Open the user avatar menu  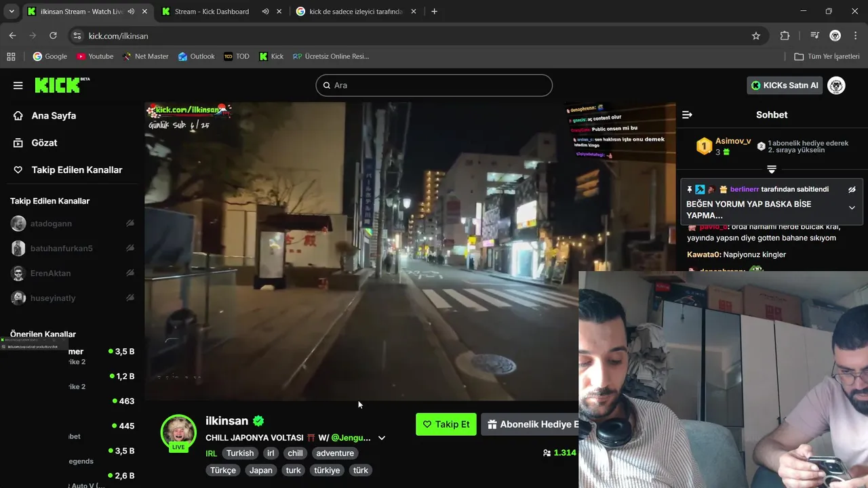pyautogui.click(x=836, y=85)
